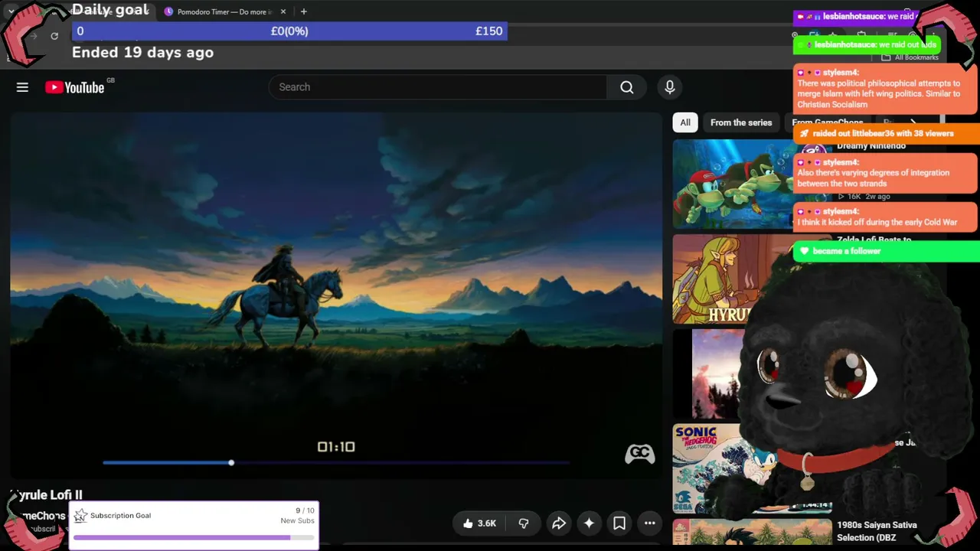Viewport: 980px width, 551px height.
Task: Seek using the video progress bar handle
Action: [x=231, y=462]
